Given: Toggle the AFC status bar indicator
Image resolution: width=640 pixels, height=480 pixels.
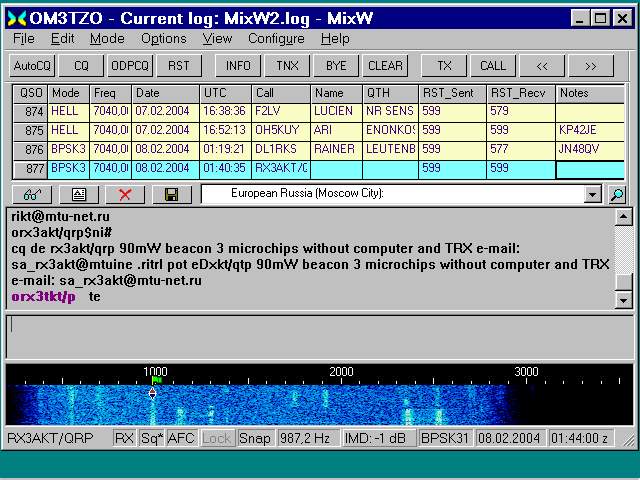Looking at the screenshot, I should (181, 438).
